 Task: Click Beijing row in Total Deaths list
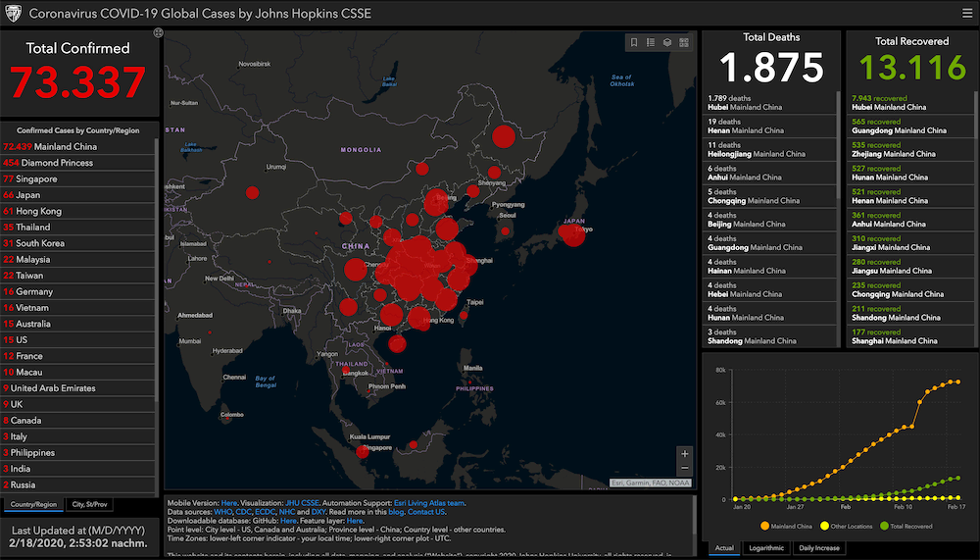click(x=769, y=220)
